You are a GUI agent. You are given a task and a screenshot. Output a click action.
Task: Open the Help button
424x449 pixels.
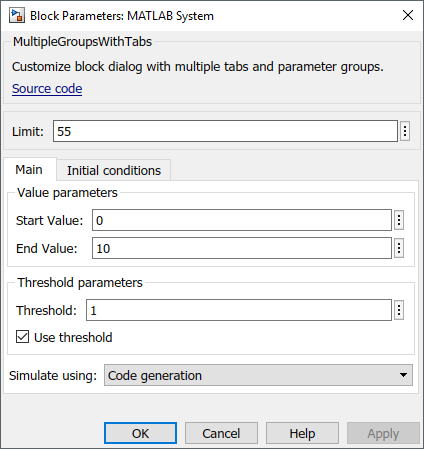[302, 433]
